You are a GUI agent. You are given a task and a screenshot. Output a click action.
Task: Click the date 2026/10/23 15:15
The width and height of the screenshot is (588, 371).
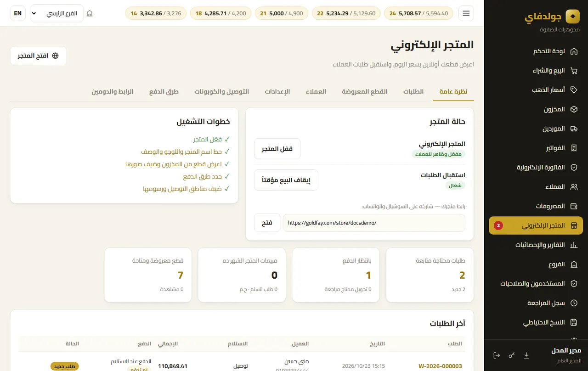point(363,366)
